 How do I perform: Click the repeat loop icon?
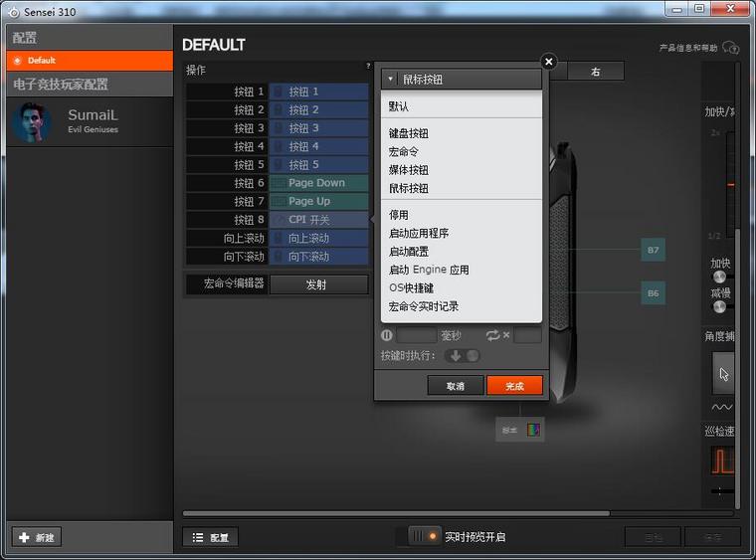(x=492, y=335)
